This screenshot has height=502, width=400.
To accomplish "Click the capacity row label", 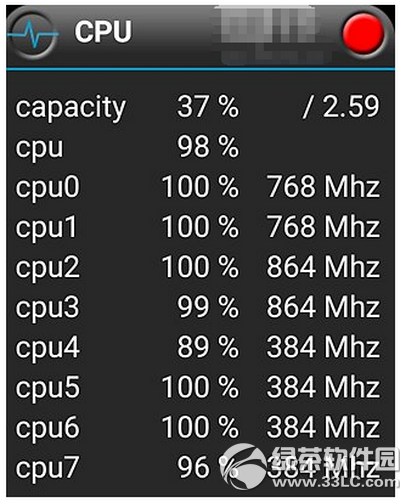I will (x=71, y=108).
